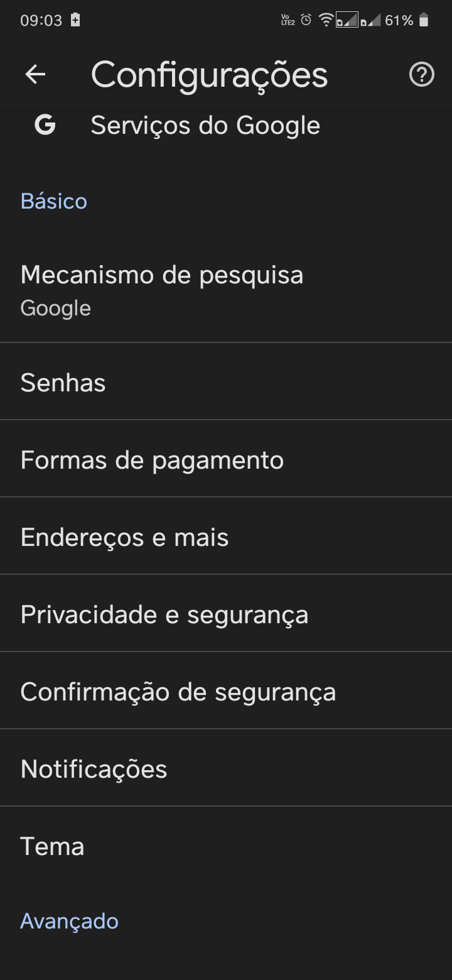This screenshot has width=452, height=980.
Task: Tap the Google G logo icon
Action: click(x=45, y=125)
